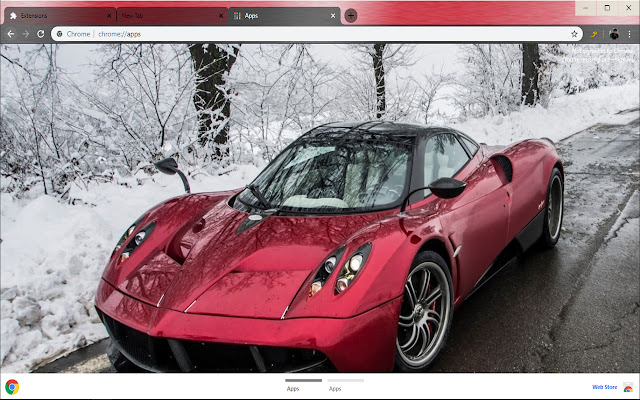Close the Extensions tab
Image resolution: width=640 pixels, height=400 pixels.
(x=109, y=16)
